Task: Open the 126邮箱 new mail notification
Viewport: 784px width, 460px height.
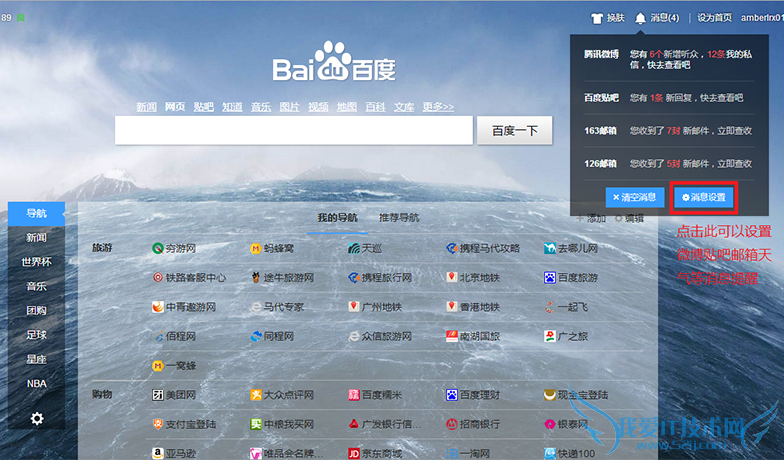Action: (x=669, y=164)
